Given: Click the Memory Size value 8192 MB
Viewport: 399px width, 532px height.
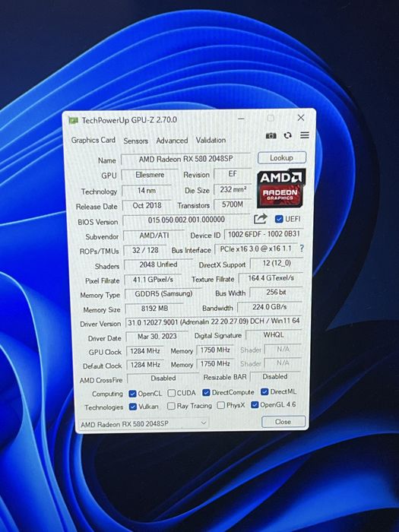Looking at the screenshot, I should click(x=154, y=309).
